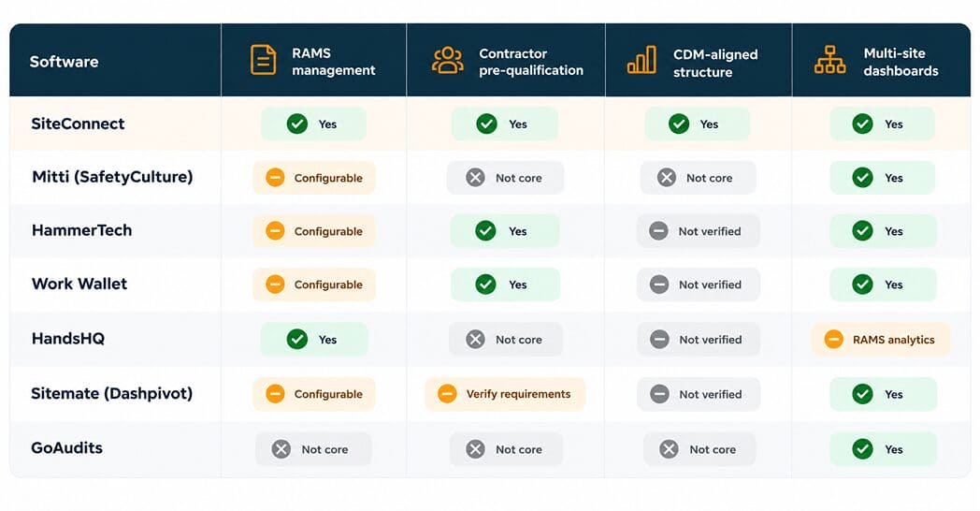
Task: Click HandsHQ CDM-aligned Not verified text
Action: point(710,340)
